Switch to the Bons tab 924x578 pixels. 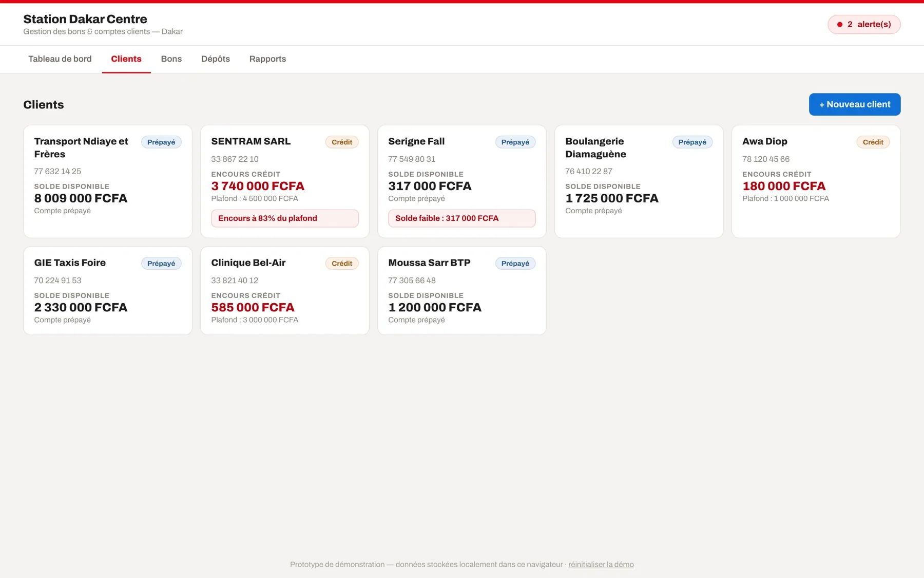(171, 59)
